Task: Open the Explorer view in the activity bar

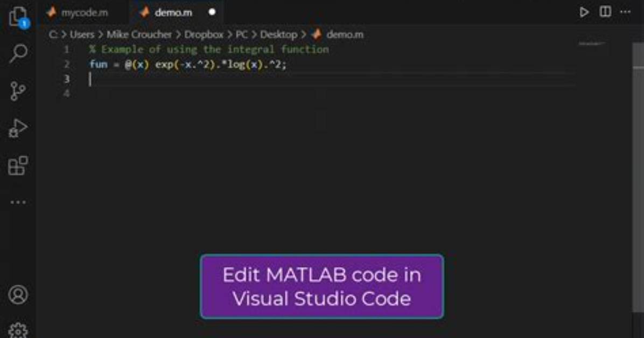Action: click(18, 17)
